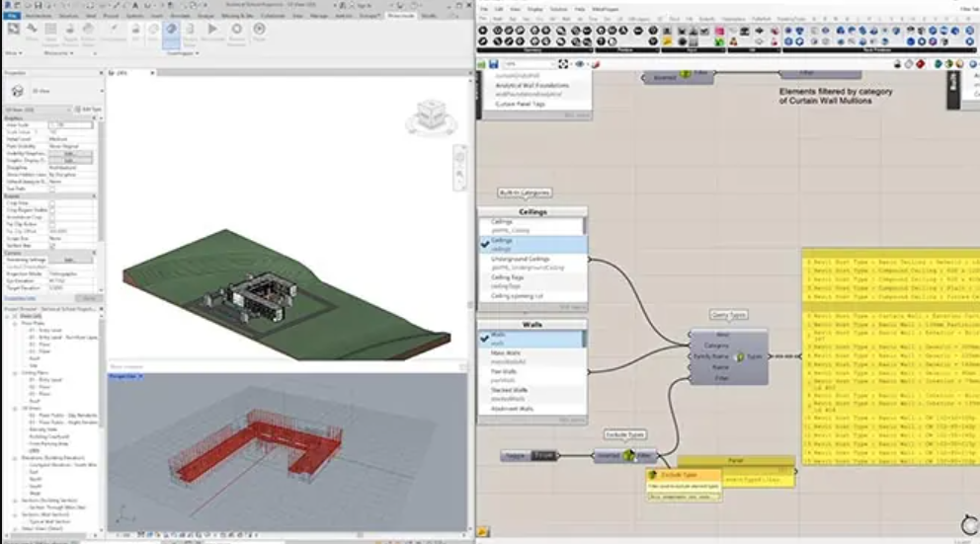Click the eye preview icon in canvas toolbar
The height and width of the screenshot is (544, 980).
click(579, 64)
